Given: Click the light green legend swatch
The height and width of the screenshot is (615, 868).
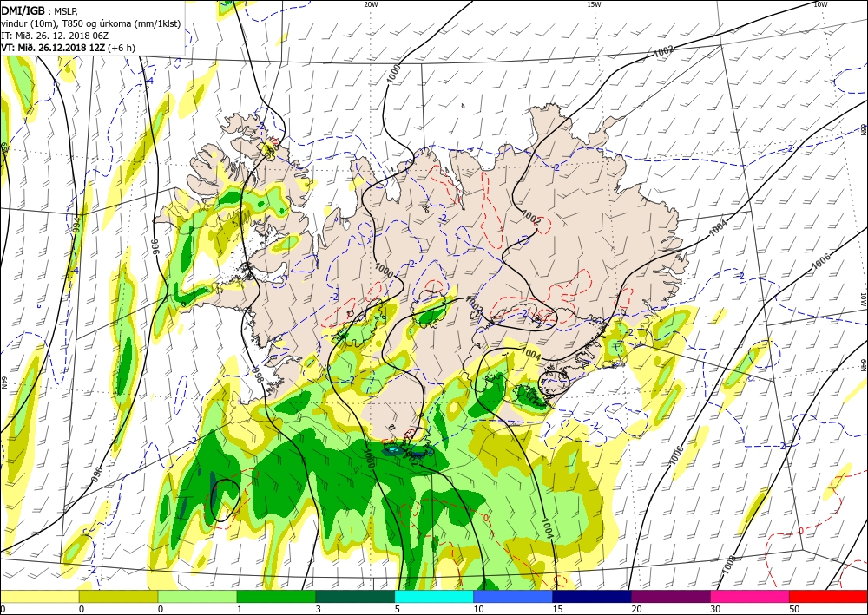Looking at the screenshot, I should 197,596.
